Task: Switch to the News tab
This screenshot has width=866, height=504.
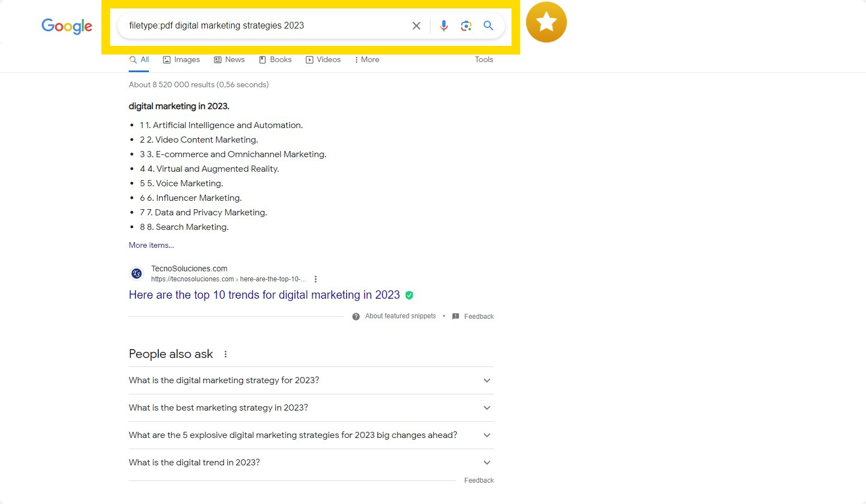Action: click(230, 60)
